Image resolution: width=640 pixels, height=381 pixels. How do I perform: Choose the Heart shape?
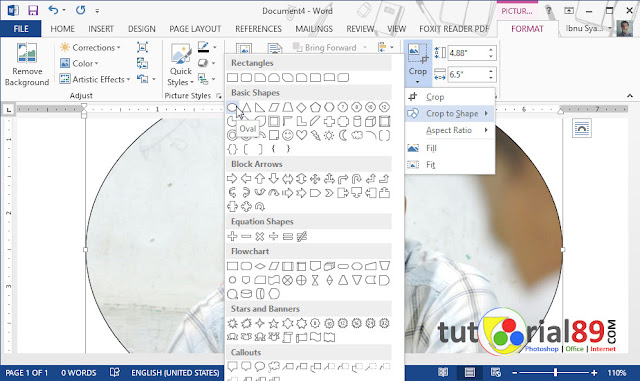coord(301,135)
